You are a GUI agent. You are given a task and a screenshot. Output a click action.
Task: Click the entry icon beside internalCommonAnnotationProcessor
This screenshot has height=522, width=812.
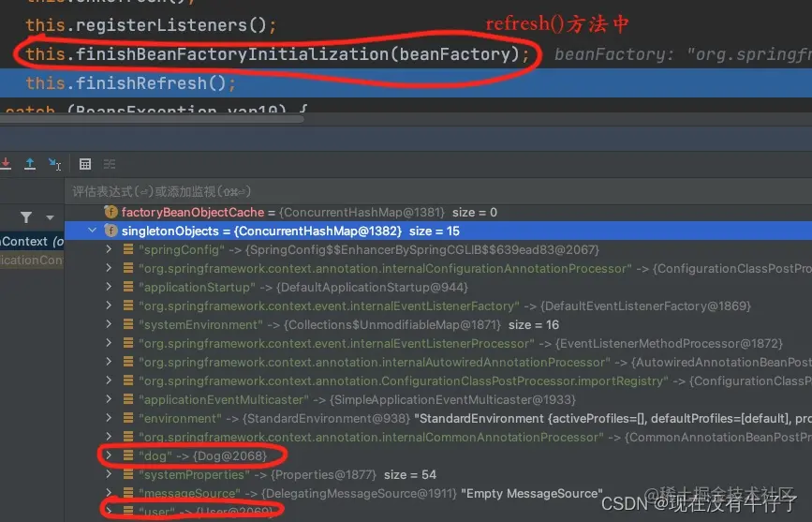coord(128,437)
